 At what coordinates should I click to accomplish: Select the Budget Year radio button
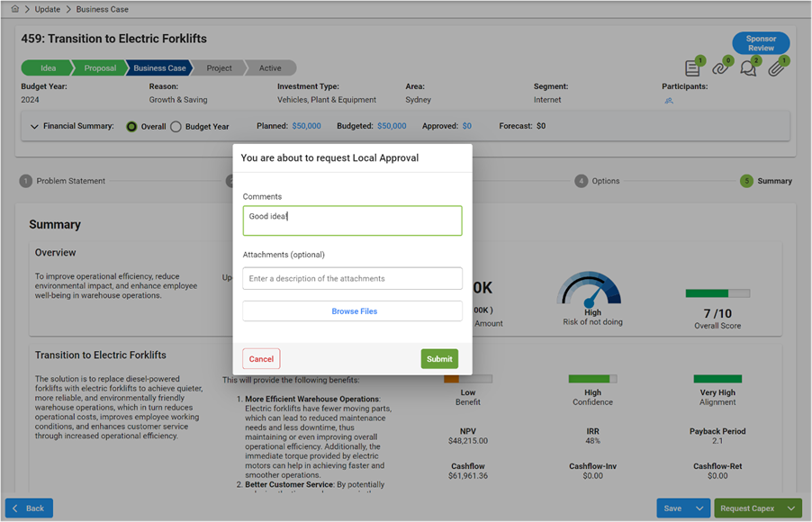pyautogui.click(x=176, y=126)
